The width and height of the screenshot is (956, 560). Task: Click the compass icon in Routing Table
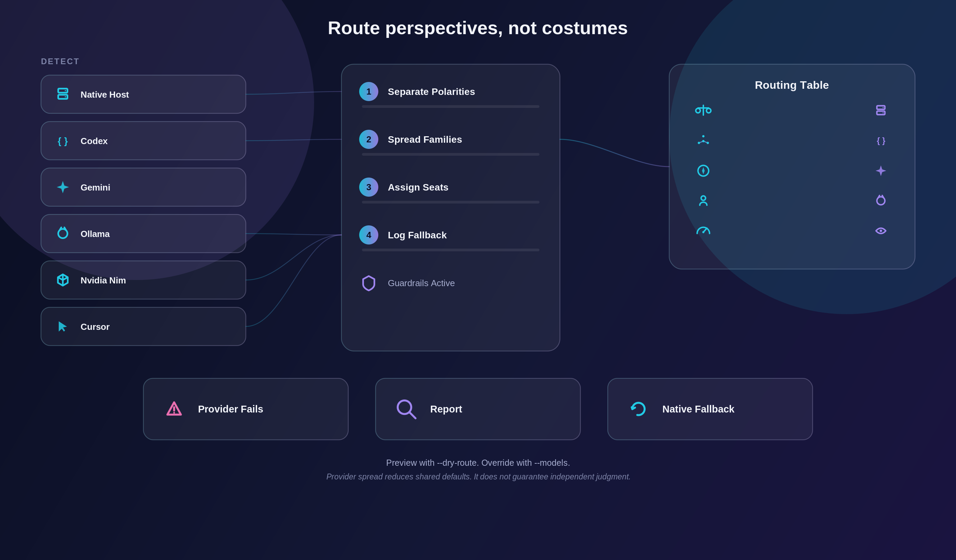click(703, 171)
